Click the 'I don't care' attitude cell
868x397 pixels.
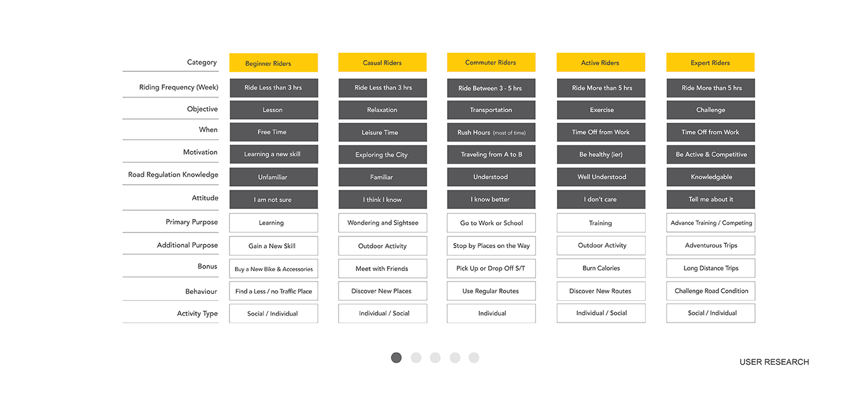[x=601, y=199]
